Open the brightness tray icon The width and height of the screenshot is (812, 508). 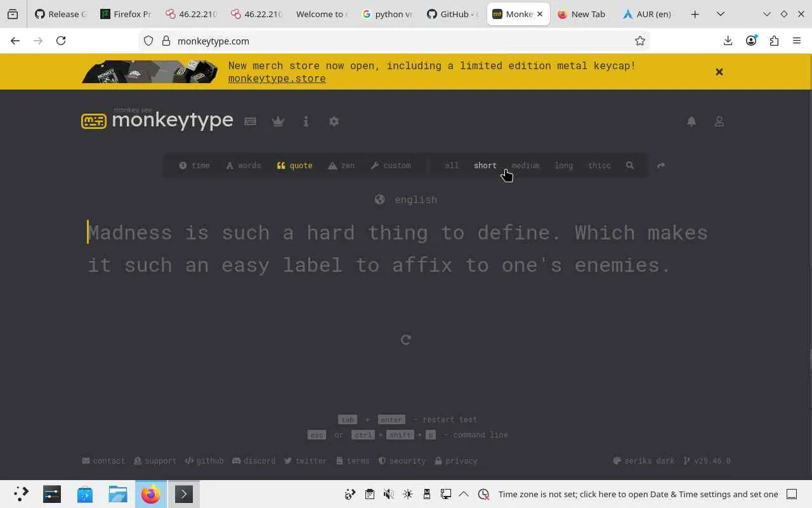coord(408,494)
